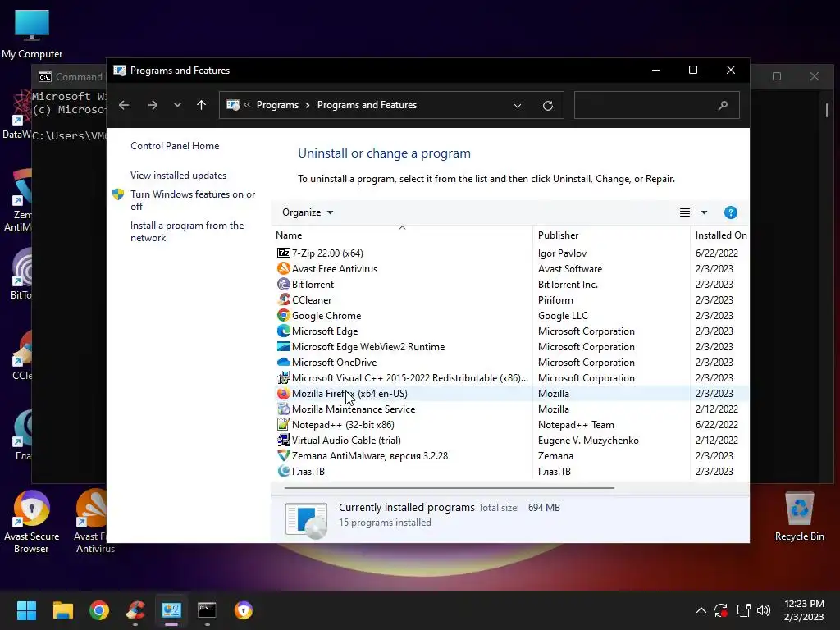
Task: Open the Avast Secure Browser desktop shortcut
Action: pyautogui.click(x=32, y=521)
